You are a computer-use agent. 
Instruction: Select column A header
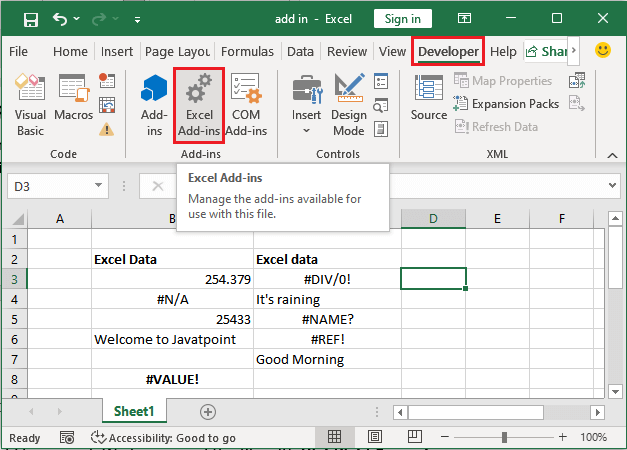coord(60,219)
